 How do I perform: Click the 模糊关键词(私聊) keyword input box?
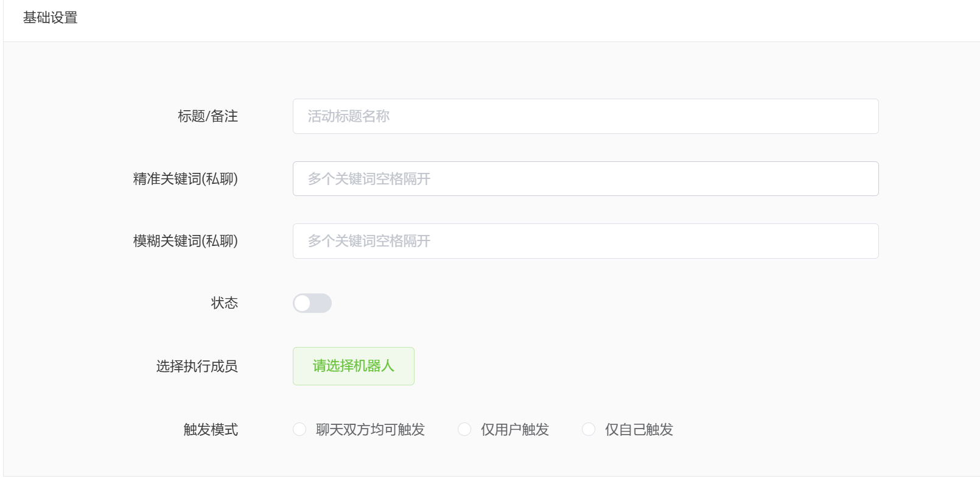point(586,241)
